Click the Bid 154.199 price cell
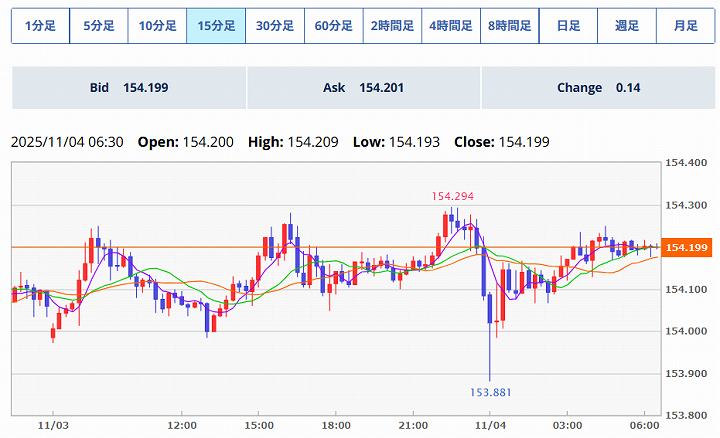The width and height of the screenshot is (720, 438). 128,88
